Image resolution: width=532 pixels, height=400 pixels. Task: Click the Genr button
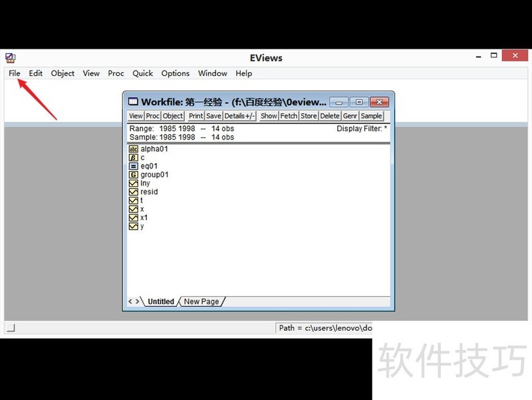point(350,116)
